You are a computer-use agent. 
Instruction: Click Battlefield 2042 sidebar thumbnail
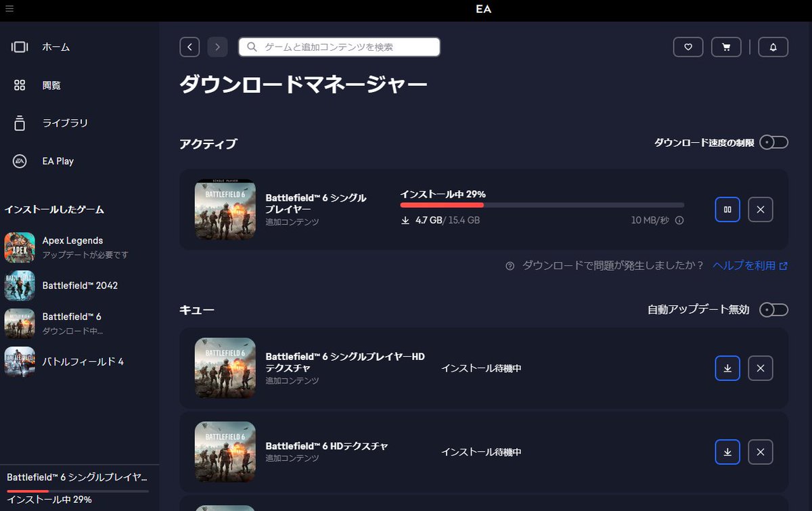coord(20,286)
